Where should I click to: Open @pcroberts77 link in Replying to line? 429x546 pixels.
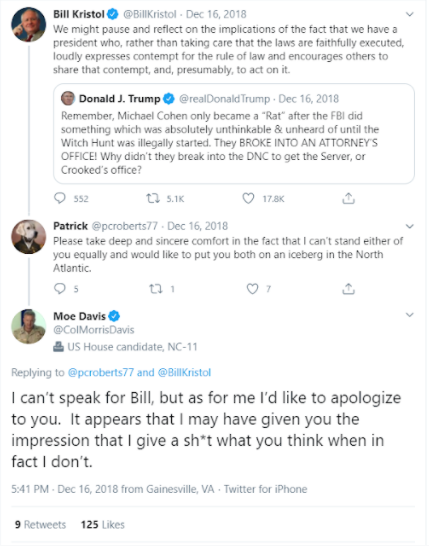pyautogui.click(x=101, y=372)
